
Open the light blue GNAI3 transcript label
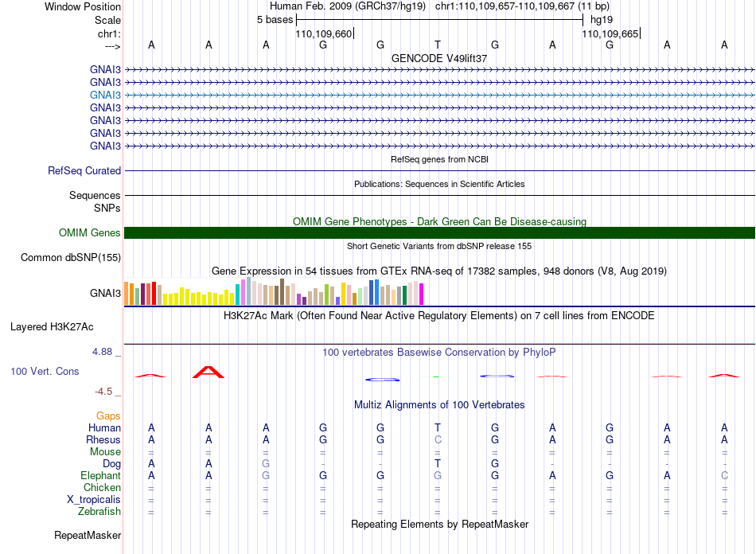(x=105, y=95)
